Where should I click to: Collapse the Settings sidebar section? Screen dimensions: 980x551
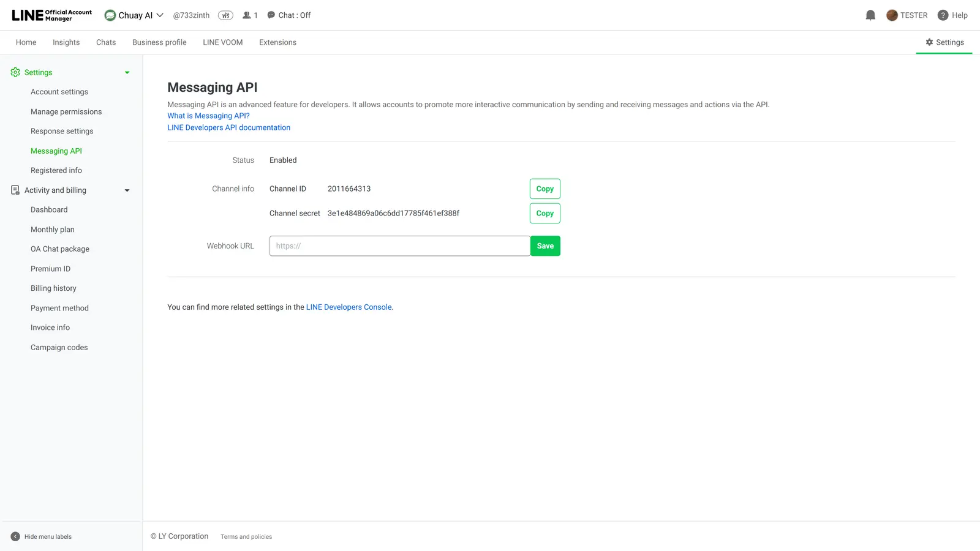click(127, 72)
